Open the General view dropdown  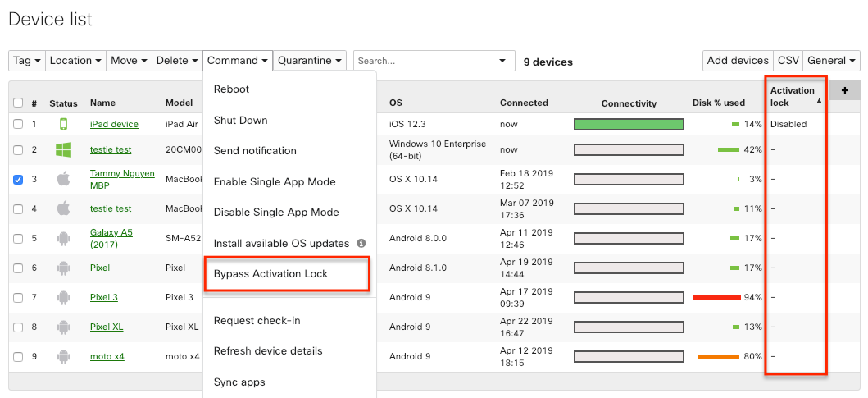[x=830, y=61]
